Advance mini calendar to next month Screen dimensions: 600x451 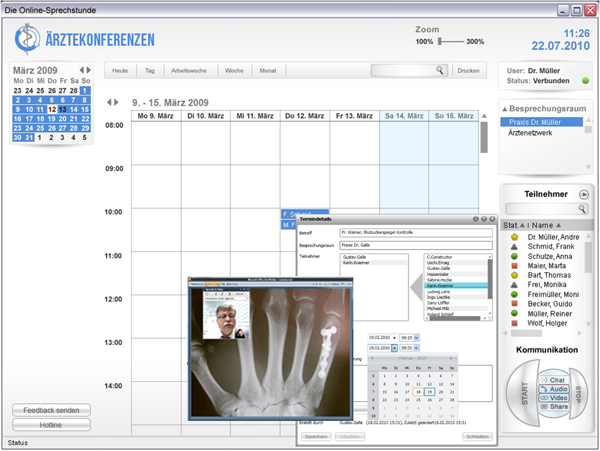coord(90,71)
